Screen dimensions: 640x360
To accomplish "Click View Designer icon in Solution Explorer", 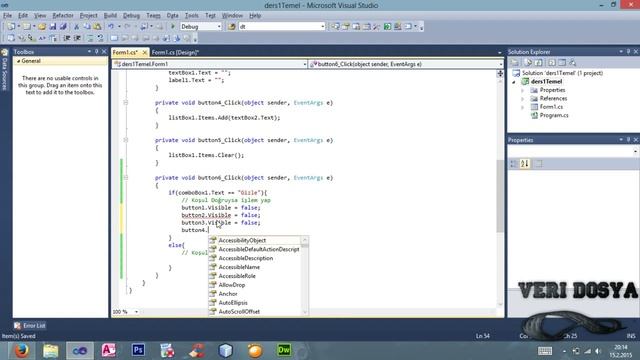I will tap(562, 62).
